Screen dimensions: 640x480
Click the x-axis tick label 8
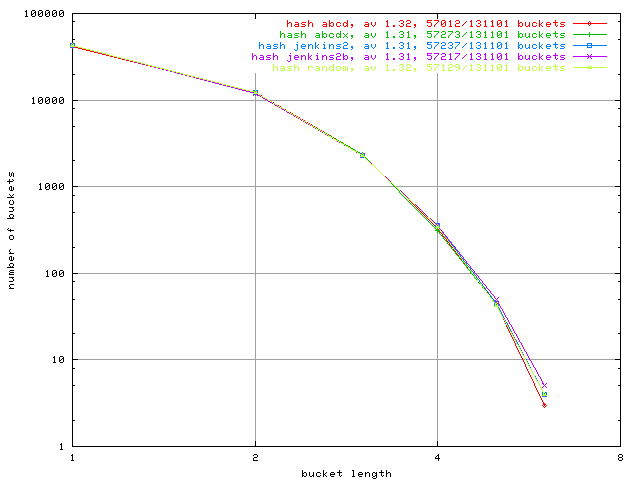620,458
